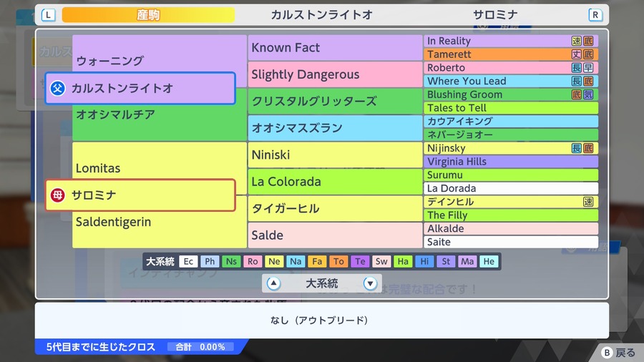Click the red 母 dam icon
The height and width of the screenshot is (362, 644).
coord(57,195)
